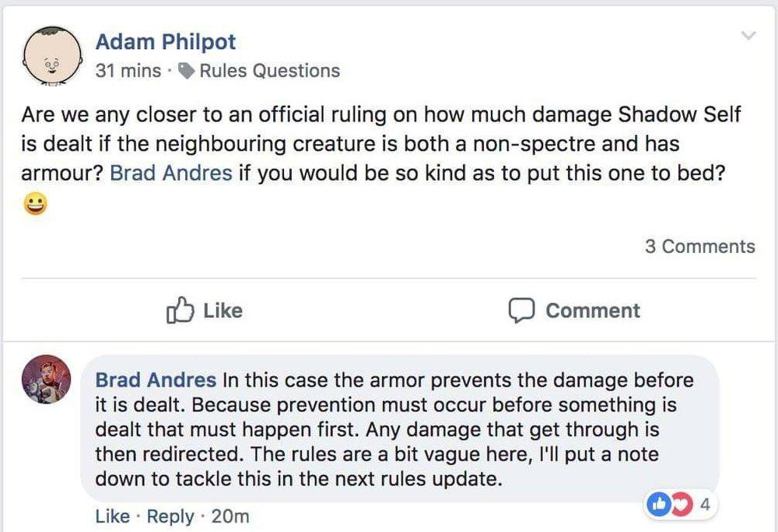Expand post options chevron at top right
This screenshot has width=778, height=532.
pyautogui.click(x=748, y=36)
